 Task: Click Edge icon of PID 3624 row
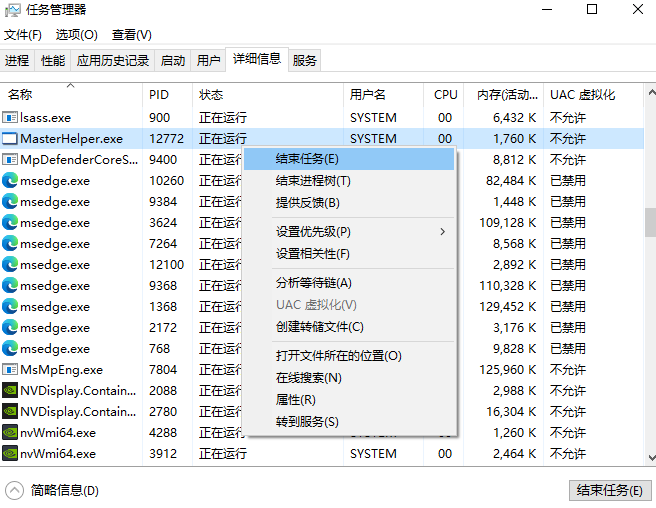pos(10,222)
